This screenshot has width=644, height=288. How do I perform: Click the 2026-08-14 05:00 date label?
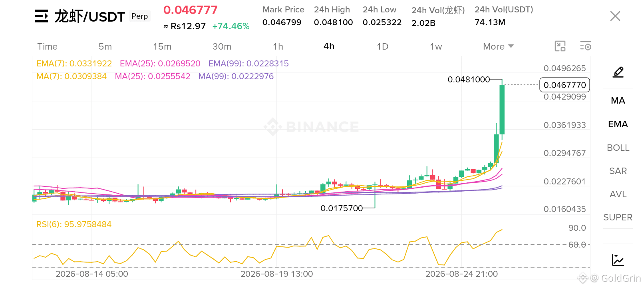point(92,274)
